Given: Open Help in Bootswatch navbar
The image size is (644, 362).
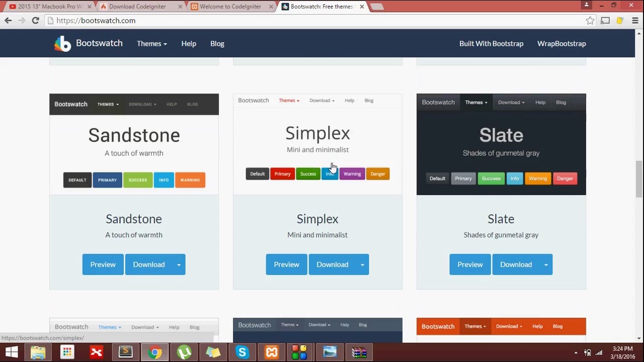Looking at the screenshot, I should [189, 44].
